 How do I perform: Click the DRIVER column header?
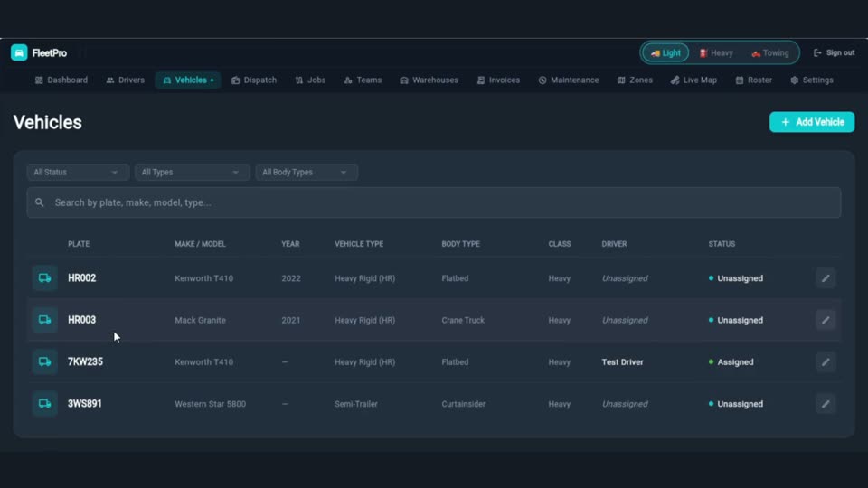pos(614,244)
